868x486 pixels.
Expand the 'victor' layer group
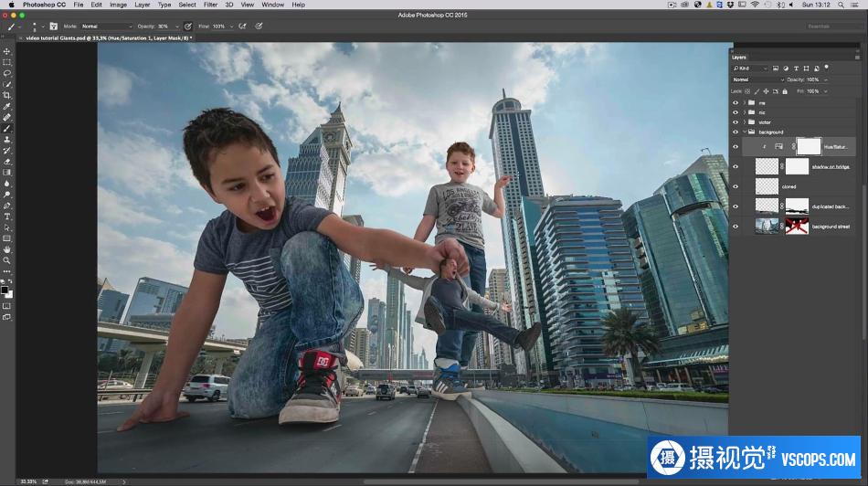click(x=745, y=122)
